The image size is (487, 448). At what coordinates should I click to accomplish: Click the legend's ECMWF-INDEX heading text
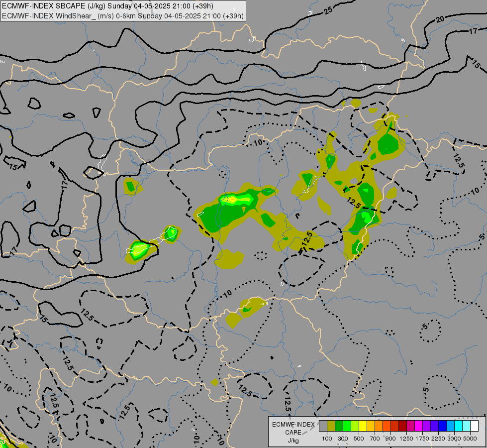pos(293,425)
